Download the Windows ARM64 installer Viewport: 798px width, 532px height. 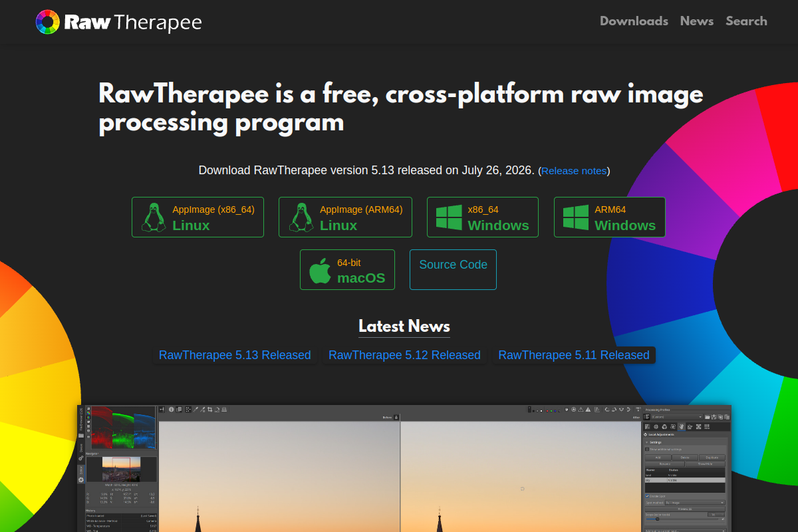click(610, 217)
